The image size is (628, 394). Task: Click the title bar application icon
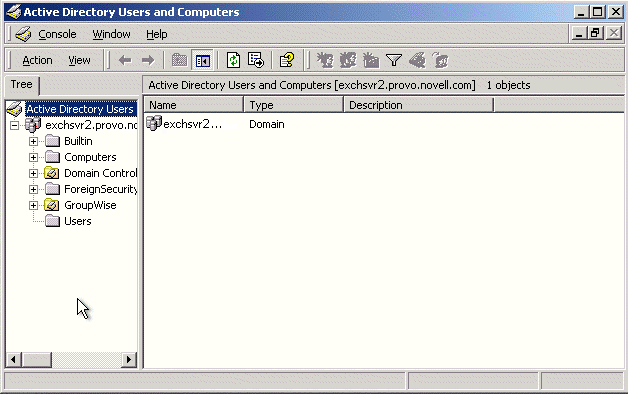(x=14, y=12)
